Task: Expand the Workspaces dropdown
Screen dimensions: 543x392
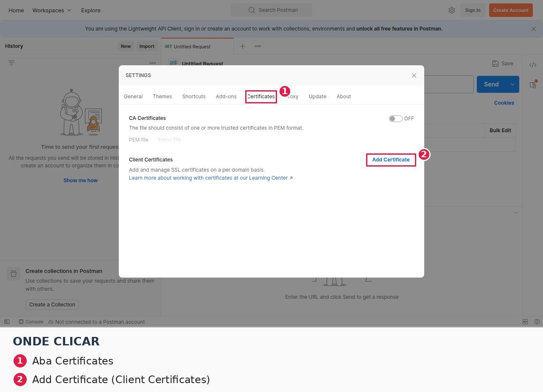Action: 52,10
